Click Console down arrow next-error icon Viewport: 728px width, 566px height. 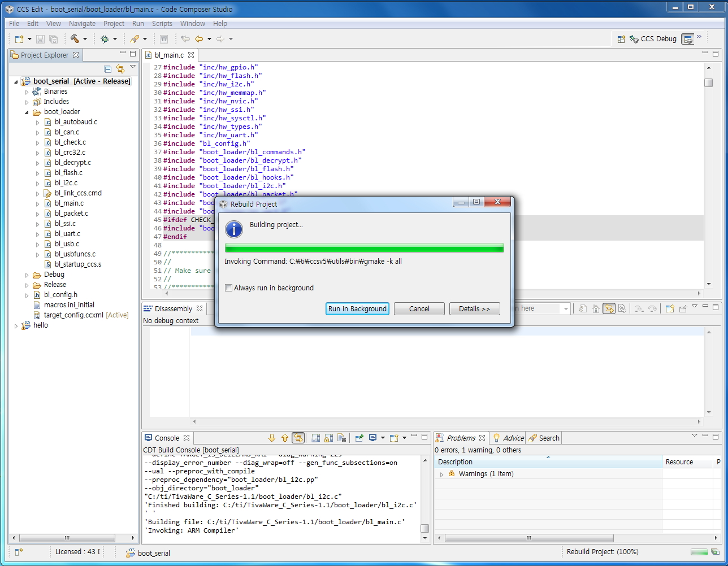tap(271, 438)
